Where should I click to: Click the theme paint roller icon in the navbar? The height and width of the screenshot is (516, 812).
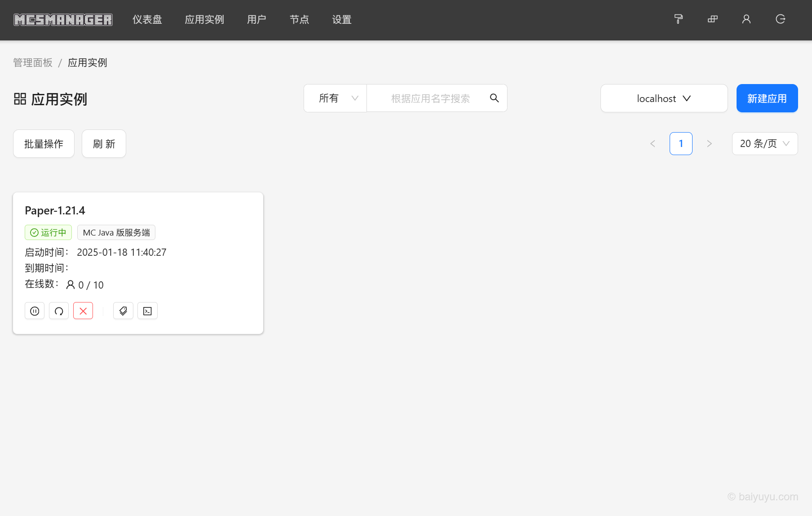pyautogui.click(x=678, y=19)
